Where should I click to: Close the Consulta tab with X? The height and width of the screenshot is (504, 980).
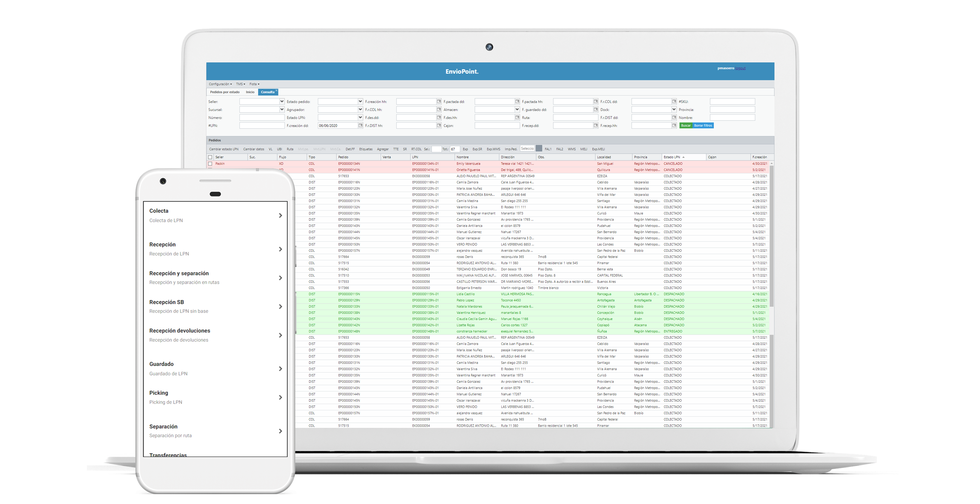[277, 90]
